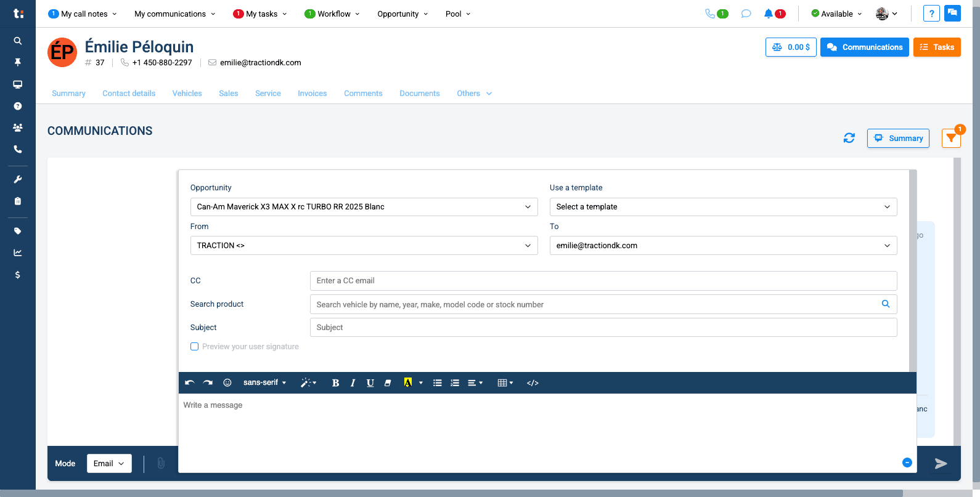This screenshot has height=497, width=980.
Task: Open the sans-serif font family dropdown
Action: tap(265, 382)
